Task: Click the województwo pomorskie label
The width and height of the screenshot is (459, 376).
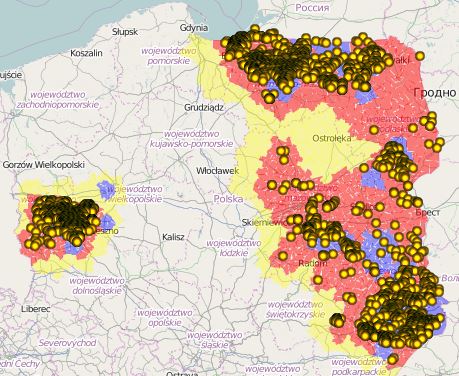Action: click(x=169, y=56)
